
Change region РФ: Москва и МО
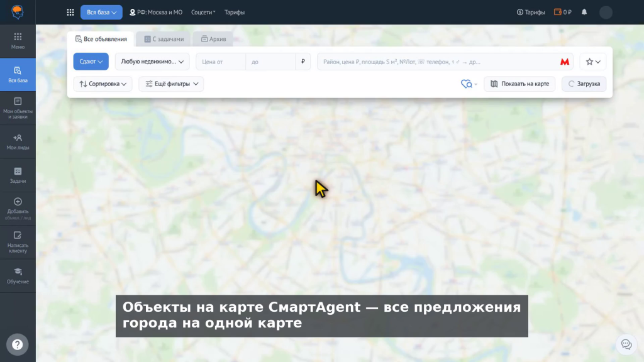[x=156, y=13]
